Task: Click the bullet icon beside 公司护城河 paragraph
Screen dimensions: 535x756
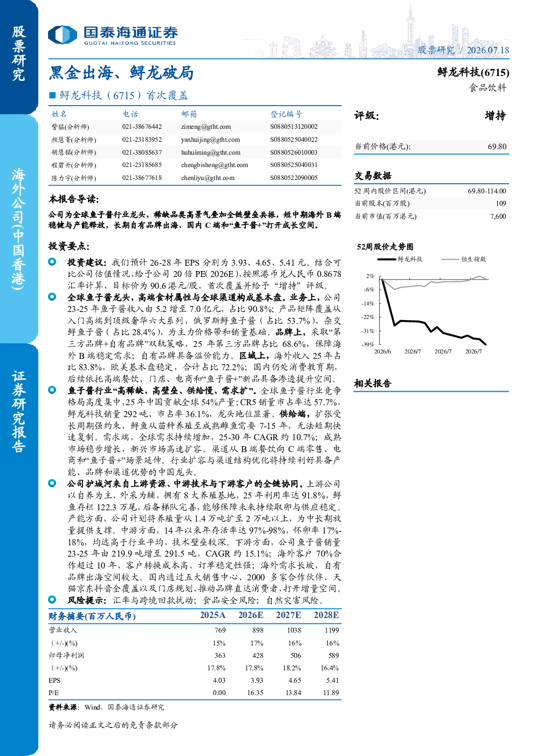Action: point(52,483)
